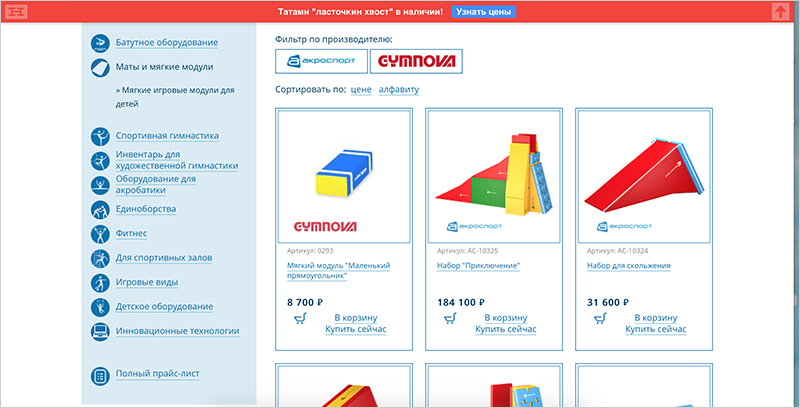The image size is (800, 408).
Task: Open the blue-yellow rectangle module image
Action: click(344, 176)
